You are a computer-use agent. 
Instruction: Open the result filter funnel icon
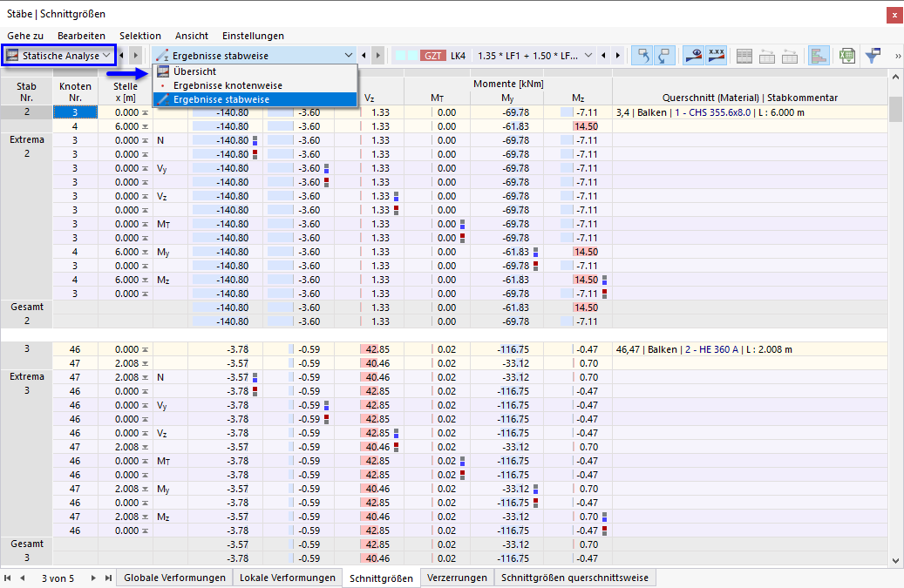click(873, 56)
